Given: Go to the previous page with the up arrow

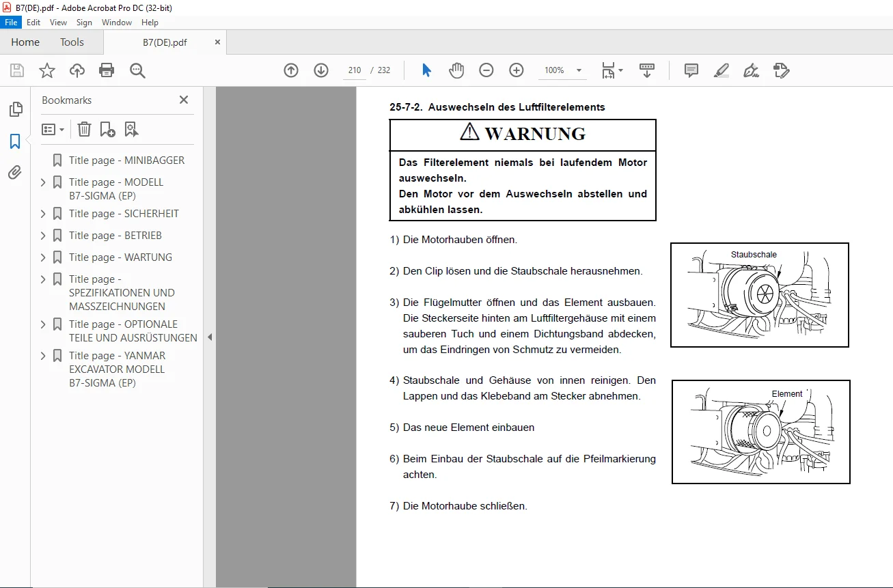Looking at the screenshot, I should tap(291, 70).
